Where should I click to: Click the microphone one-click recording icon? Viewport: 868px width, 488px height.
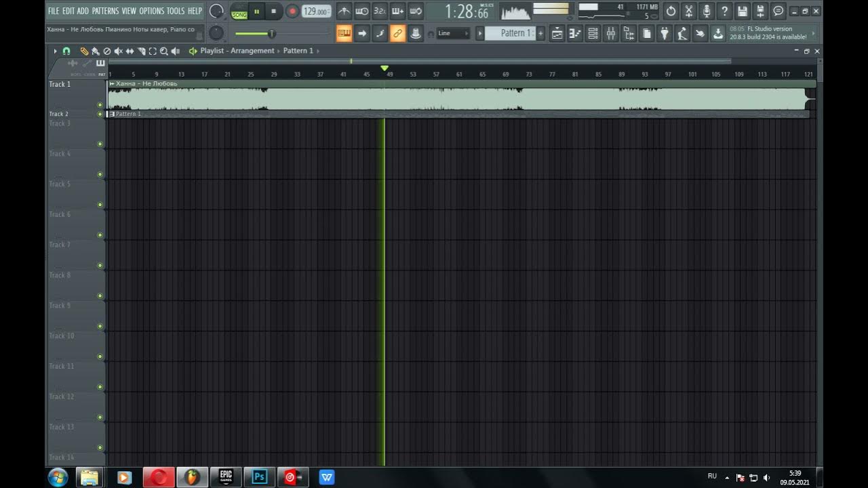(707, 11)
